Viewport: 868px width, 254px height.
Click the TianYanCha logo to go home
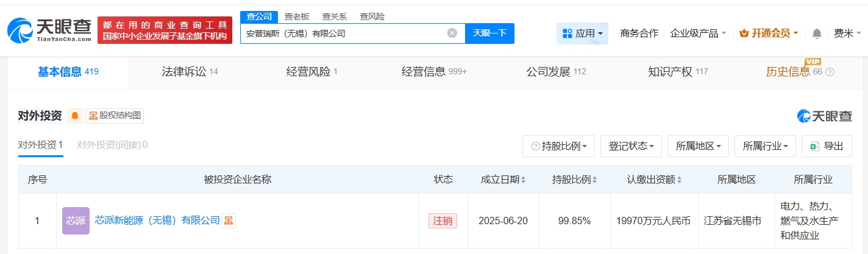[49, 30]
